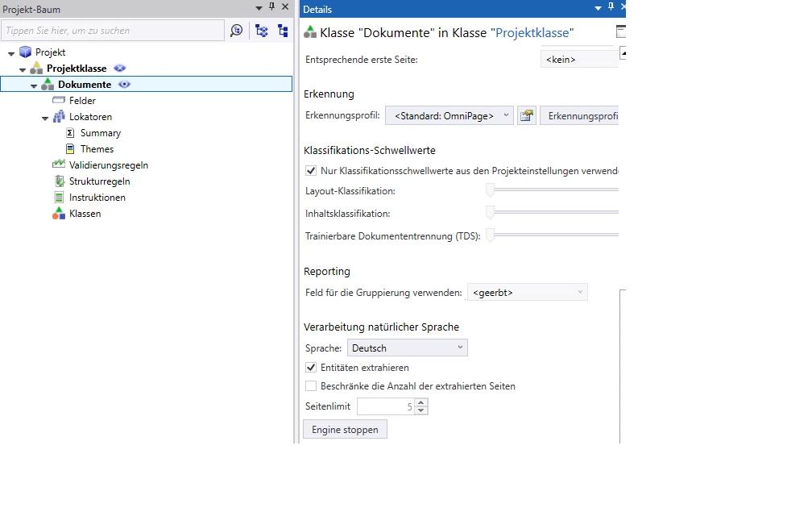Image resolution: width=812 pixels, height=508 pixels.
Task: Click the Felder node icon
Action: pyautogui.click(x=58, y=101)
